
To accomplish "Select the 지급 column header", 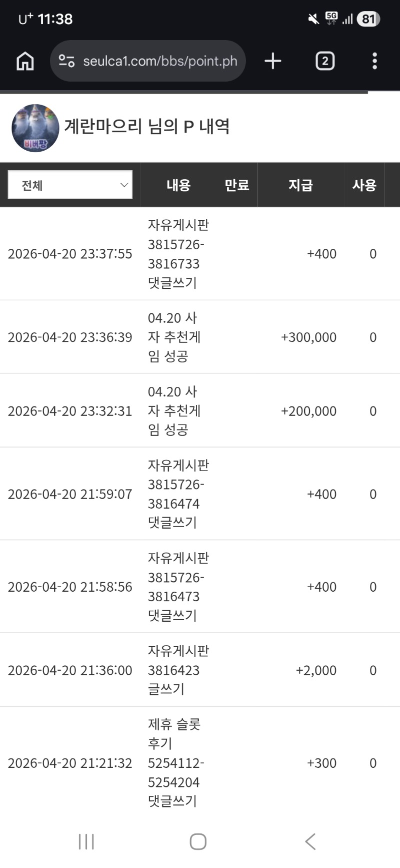I will coord(300,185).
